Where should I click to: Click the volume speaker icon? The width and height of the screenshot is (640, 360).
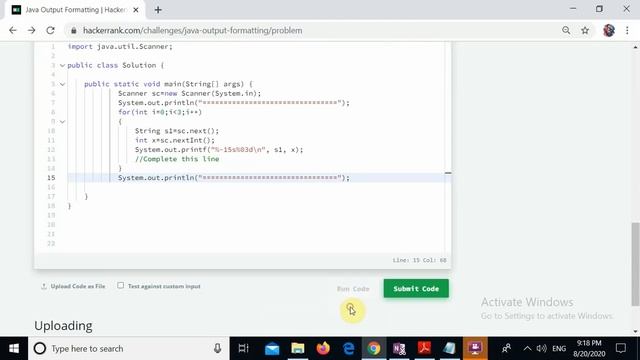coord(542,349)
